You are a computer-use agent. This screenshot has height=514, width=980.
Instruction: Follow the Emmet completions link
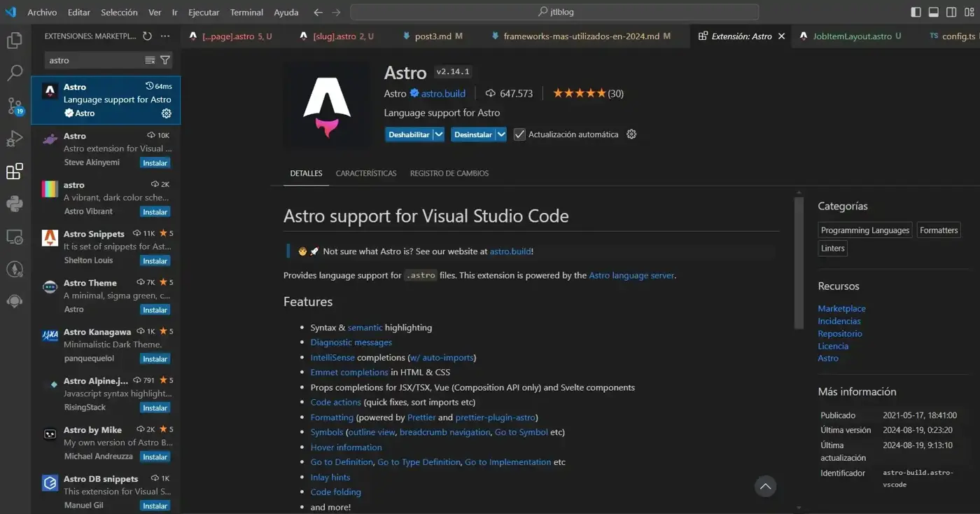pos(349,373)
